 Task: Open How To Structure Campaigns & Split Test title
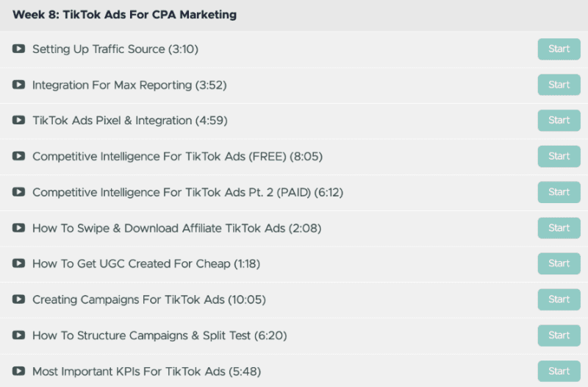point(159,335)
